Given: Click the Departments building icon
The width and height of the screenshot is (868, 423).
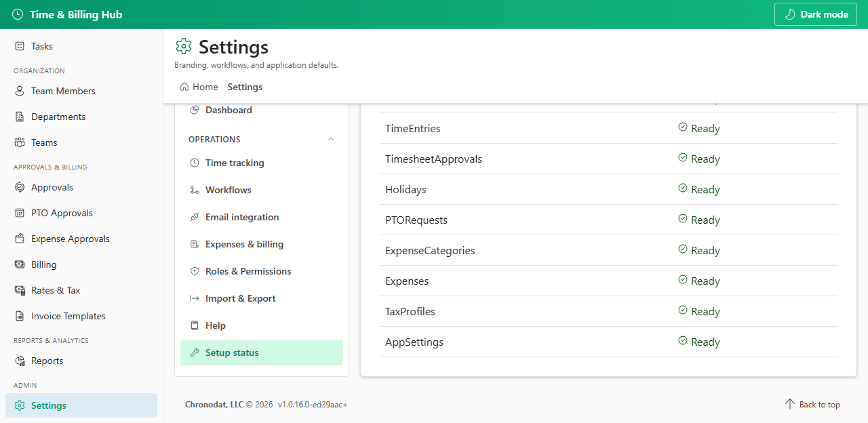Looking at the screenshot, I should 20,117.
